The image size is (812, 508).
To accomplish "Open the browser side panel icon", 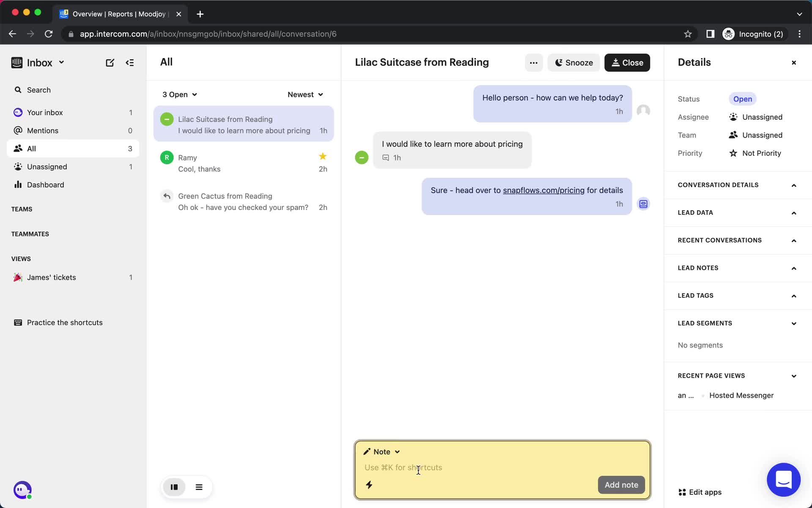I will [x=710, y=34].
